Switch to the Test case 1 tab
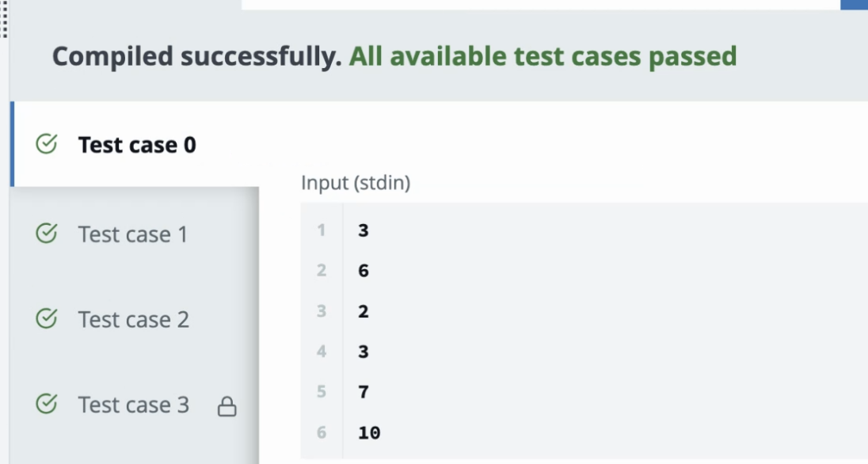Image resolution: width=868 pixels, height=464 pixels. click(132, 234)
